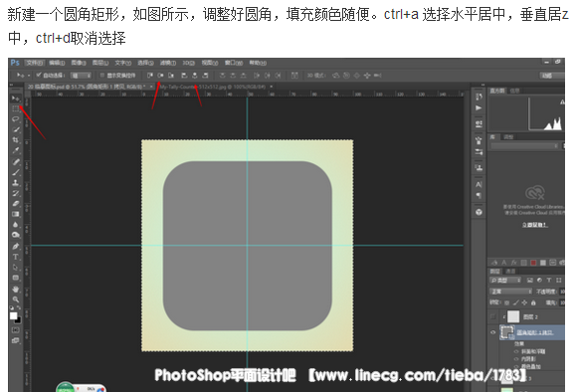Viewport: 576px width, 392px height.
Task: Toggle the 显示变换控件 checkbox
Action: [102, 76]
